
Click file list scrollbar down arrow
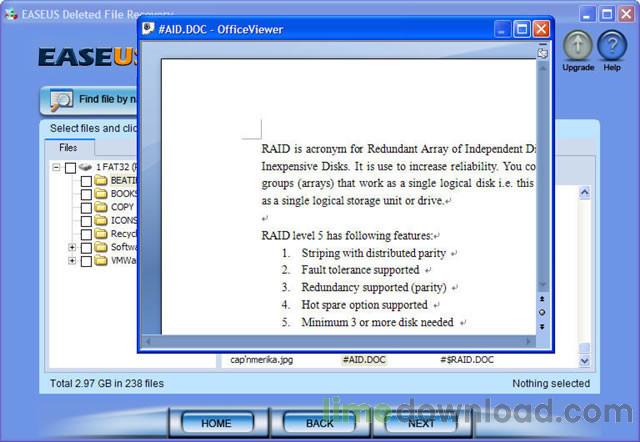(584, 361)
